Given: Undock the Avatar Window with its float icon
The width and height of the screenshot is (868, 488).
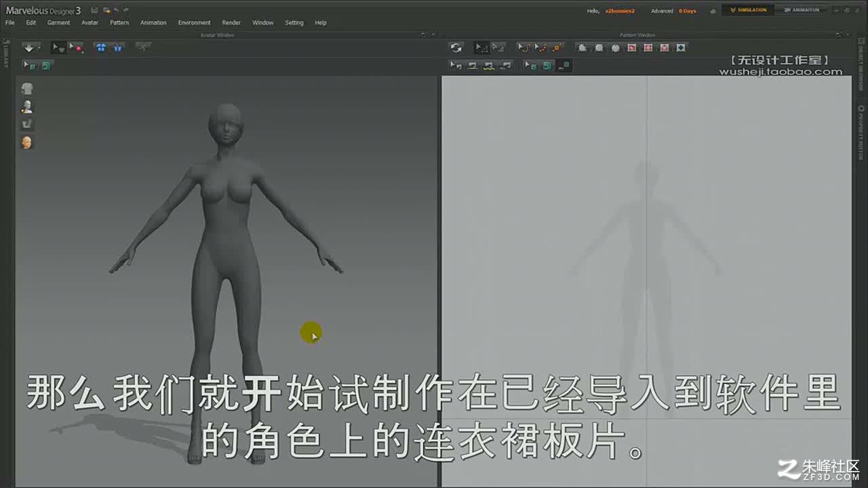Looking at the screenshot, I should pos(424,35).
